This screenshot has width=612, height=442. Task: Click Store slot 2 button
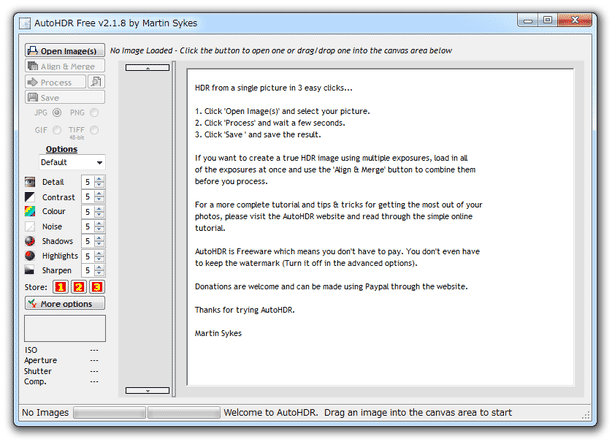[79, 287]
